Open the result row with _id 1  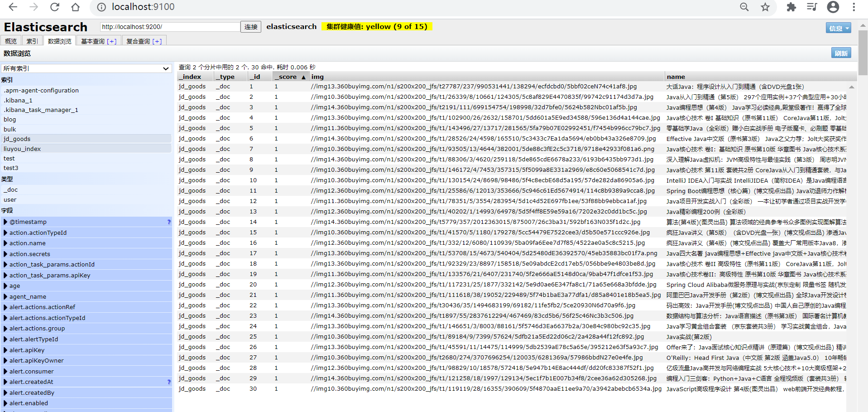512,87
